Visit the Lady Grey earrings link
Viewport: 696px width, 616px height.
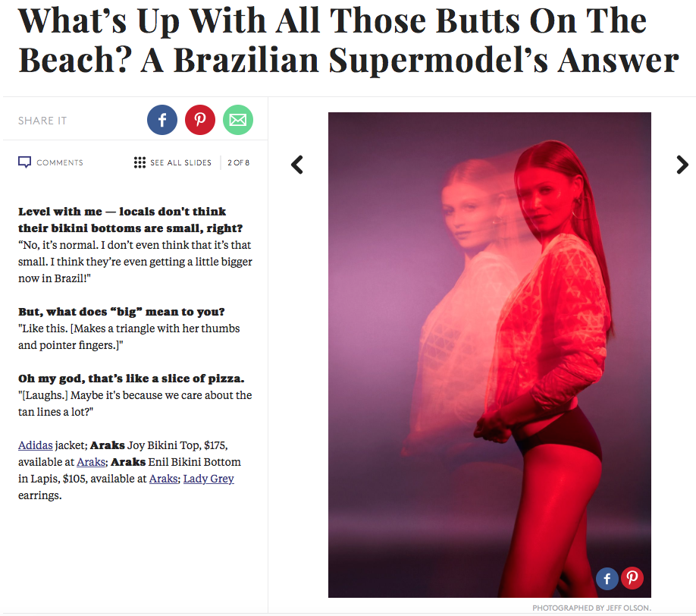(x=208, y=479)
